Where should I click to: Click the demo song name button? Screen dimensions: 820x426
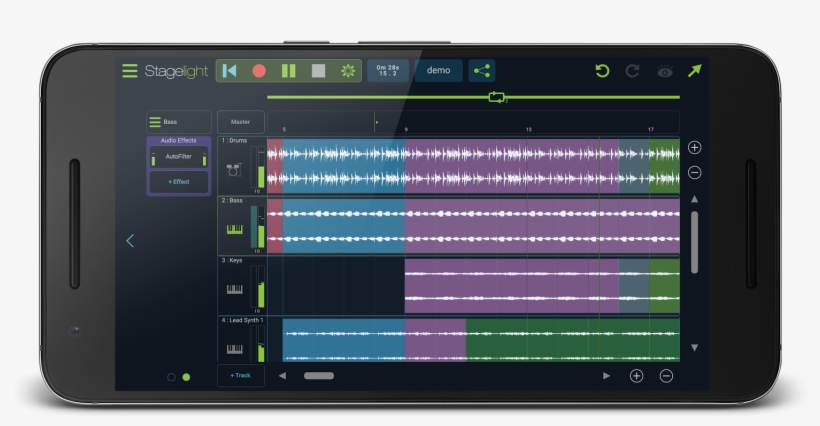438,71
